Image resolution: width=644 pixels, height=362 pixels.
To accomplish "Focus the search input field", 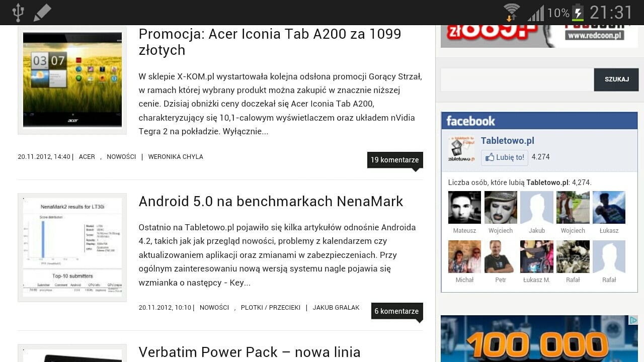I will pos(517,79).
